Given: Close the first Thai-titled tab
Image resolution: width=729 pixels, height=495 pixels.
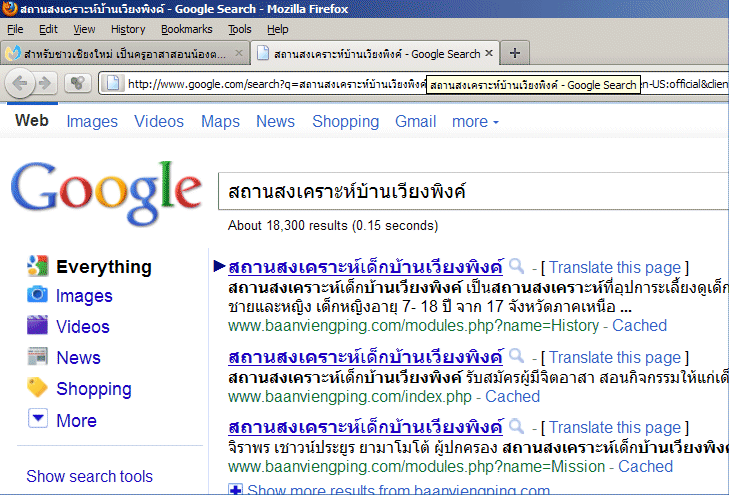Looking at the screenshot, I should point(239,53).
